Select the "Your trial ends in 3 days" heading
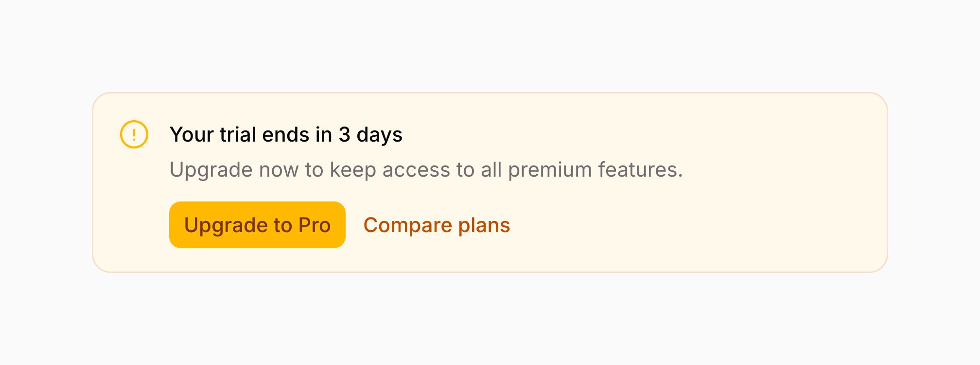The width and height of the screenshot is (980, 365). pyautogui.click(x=286, y=135)
